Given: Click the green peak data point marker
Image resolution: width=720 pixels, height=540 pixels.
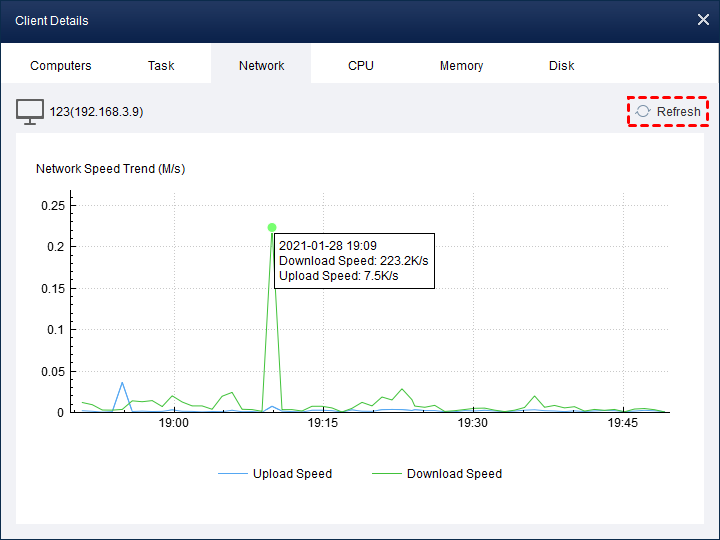Looking at the screenshot, I should (272, 227).
